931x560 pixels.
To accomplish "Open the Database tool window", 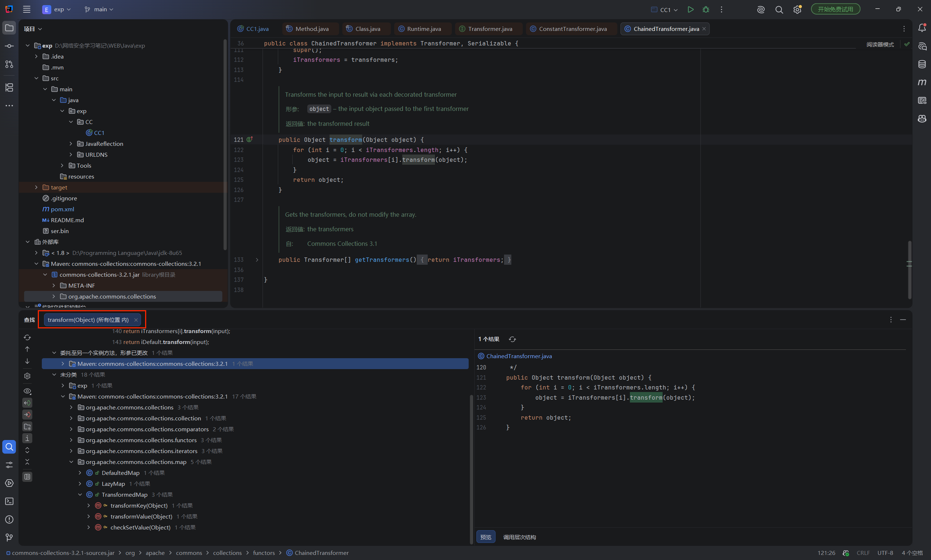I will pos(922,64).
